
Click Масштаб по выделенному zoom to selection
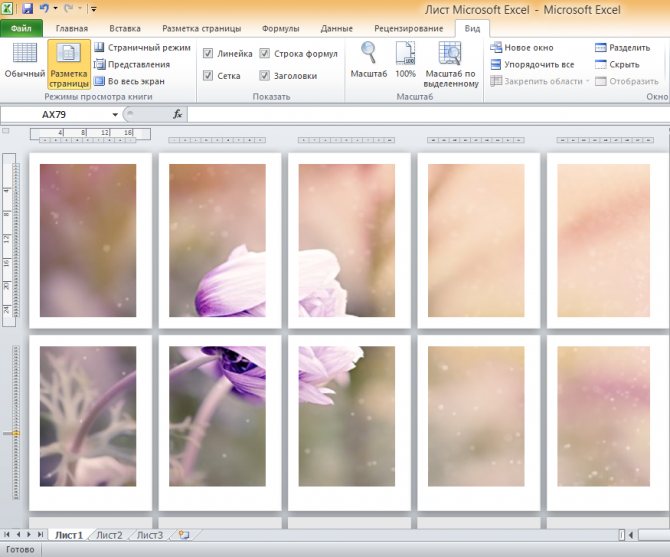tap(451, 62)
